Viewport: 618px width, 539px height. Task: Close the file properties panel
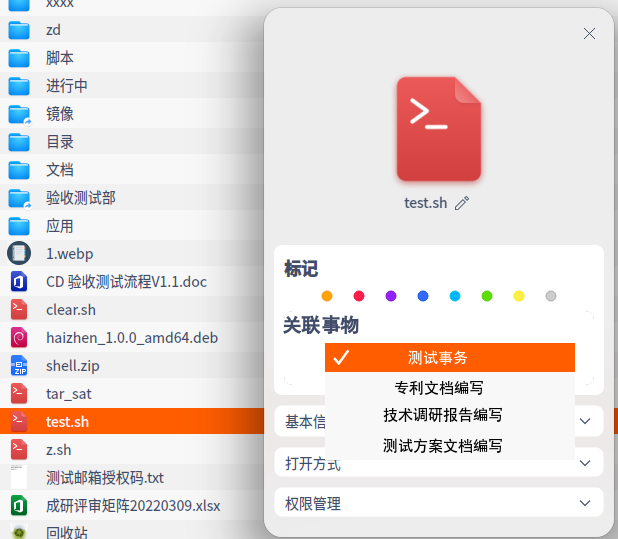tap(589, 33)
